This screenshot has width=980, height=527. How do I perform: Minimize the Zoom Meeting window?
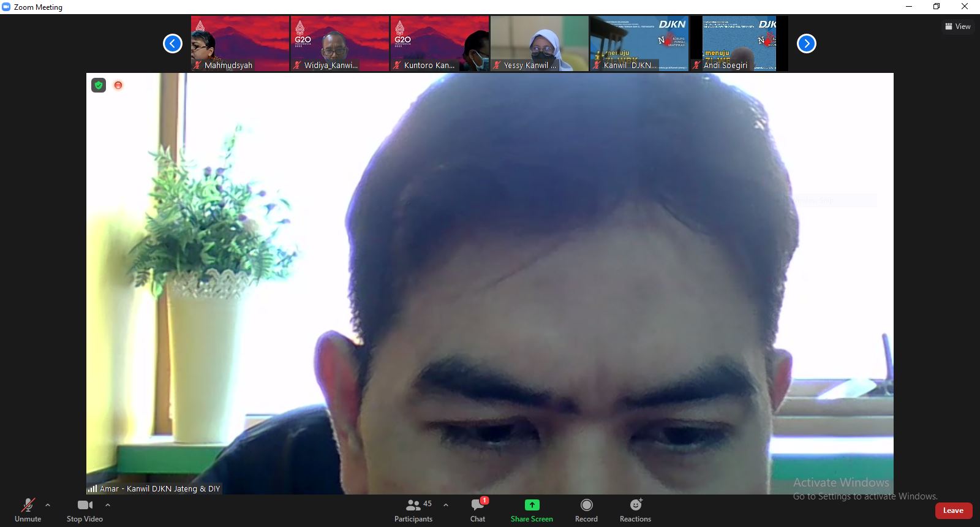pyautogui.click(x=909, y=7)
